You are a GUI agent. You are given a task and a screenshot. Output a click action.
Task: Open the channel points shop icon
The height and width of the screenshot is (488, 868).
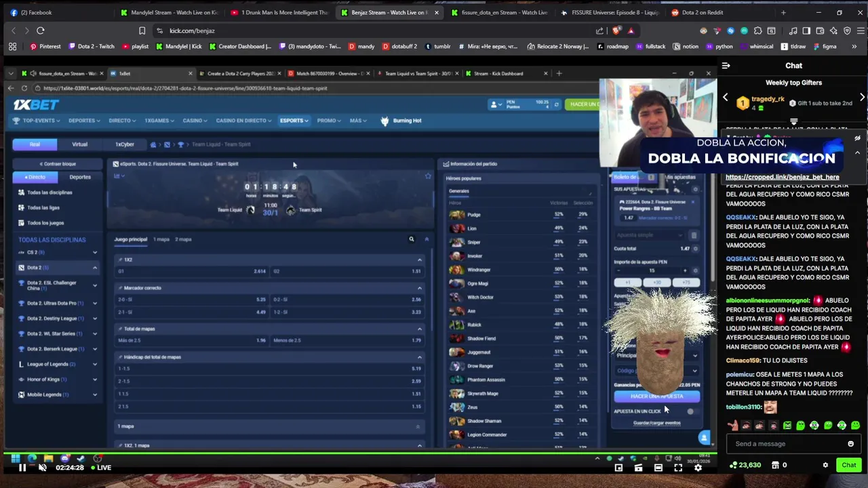click(775, 465)
